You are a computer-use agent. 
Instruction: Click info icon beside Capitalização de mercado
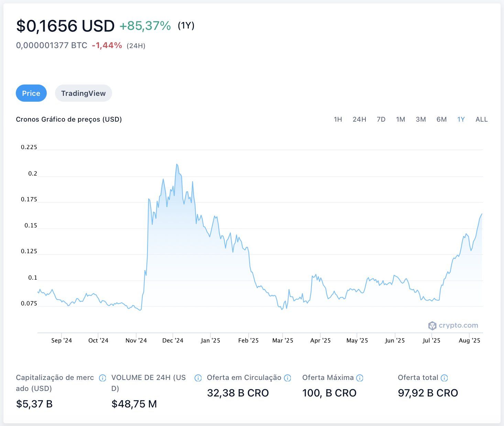[x=102, y=378]
